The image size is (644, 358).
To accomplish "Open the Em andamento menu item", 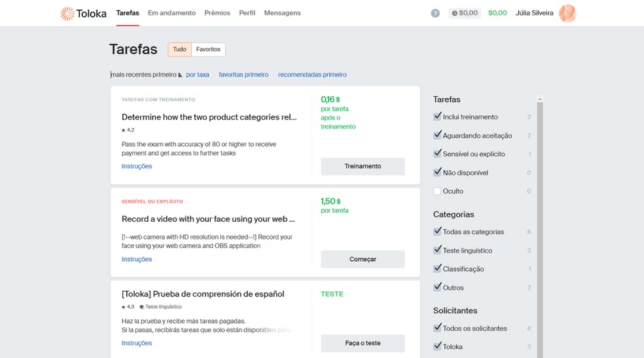I will 171,13.
